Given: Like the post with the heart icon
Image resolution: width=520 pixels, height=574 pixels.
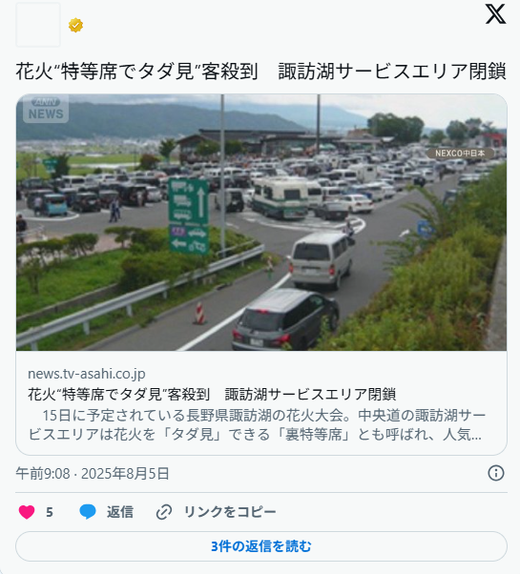Looking at the screenshot, I should [x=27, y=512].
